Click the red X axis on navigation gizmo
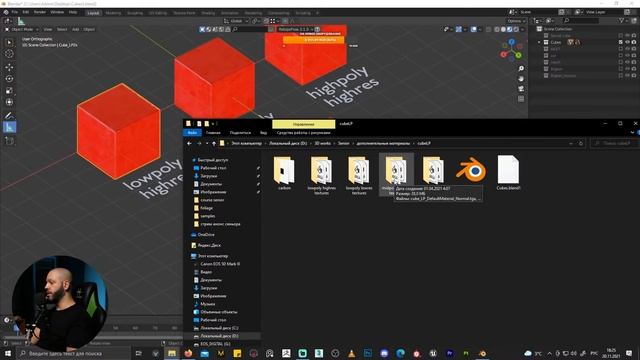Screen dimensions: 640x360 tap(504, 54)
